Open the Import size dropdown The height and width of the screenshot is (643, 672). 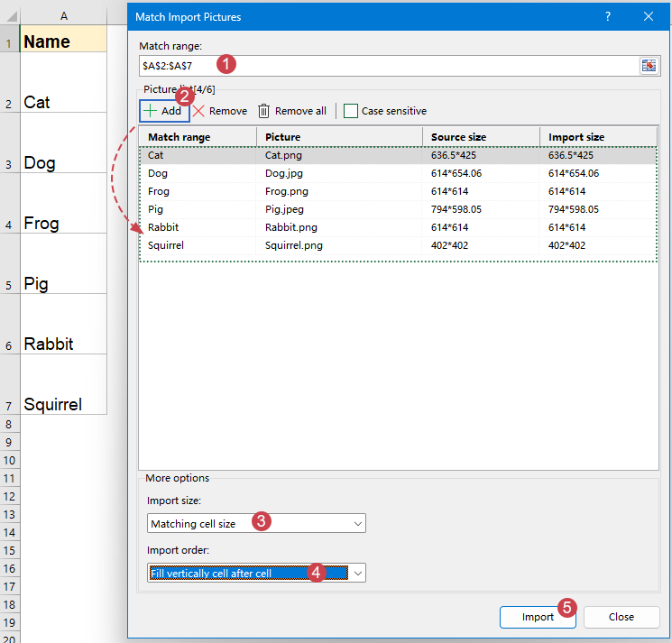tap(256, 524)
